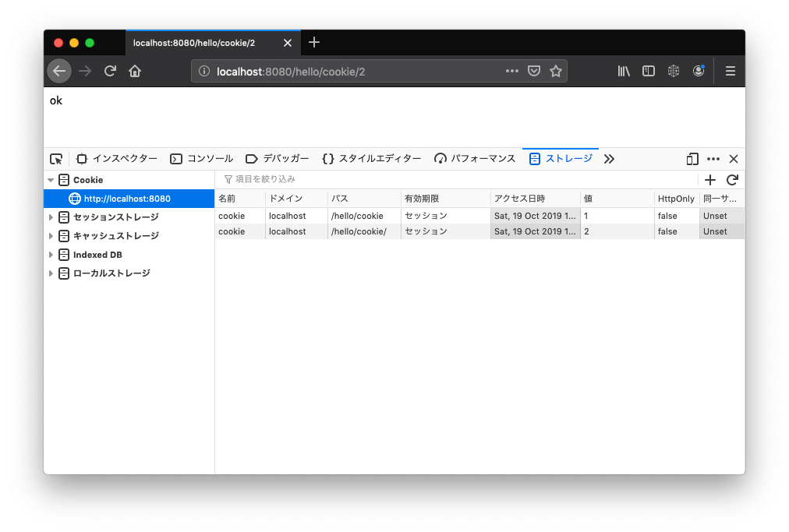Click the cookie value 1 cell
Image resolution: width=789 pixels, height=532 pixels.
click(617, 216)
